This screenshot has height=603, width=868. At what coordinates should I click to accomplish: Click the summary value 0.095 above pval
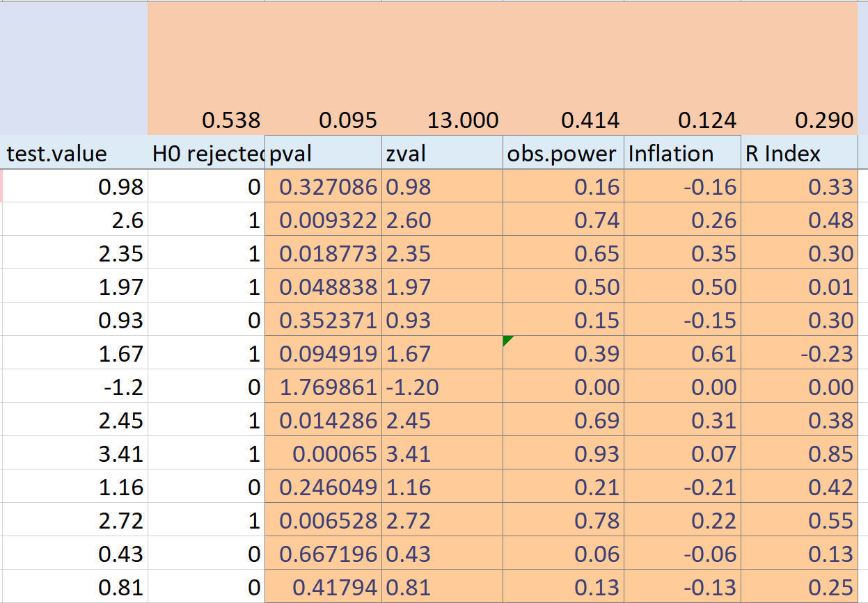tap(323, 120)
